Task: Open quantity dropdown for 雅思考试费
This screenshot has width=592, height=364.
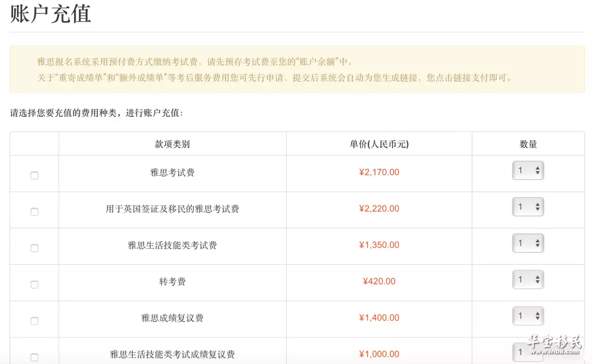Action: point(528,170)
